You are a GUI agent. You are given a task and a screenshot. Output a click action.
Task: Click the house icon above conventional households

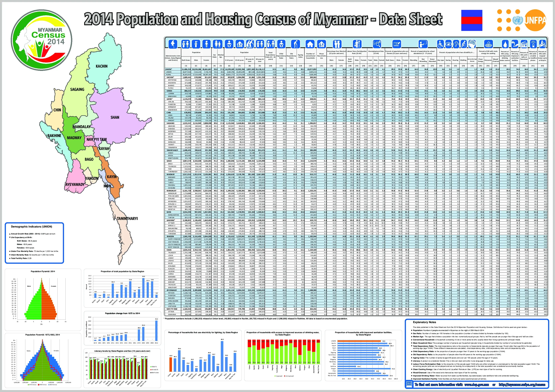(x=310, y=44)
